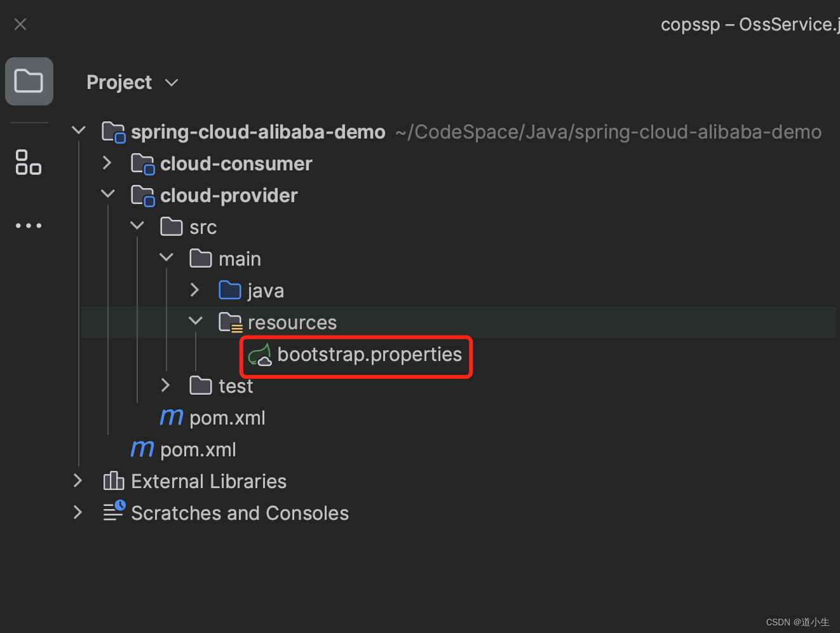This screenshot has width=840, height=633.
Task: Click the Project panel title text
Action: (119, 83)
